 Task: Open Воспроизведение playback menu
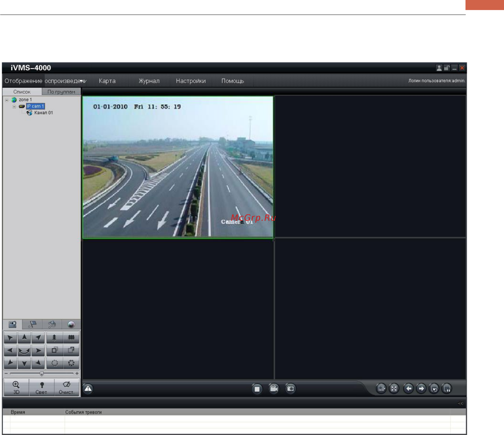click(x=65, y=81)
